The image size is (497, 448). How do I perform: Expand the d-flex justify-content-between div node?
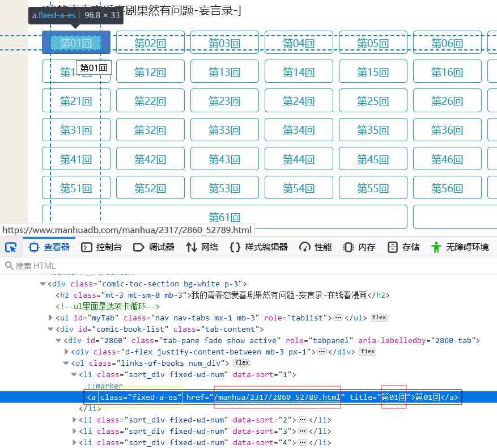(x=66, y=352)
